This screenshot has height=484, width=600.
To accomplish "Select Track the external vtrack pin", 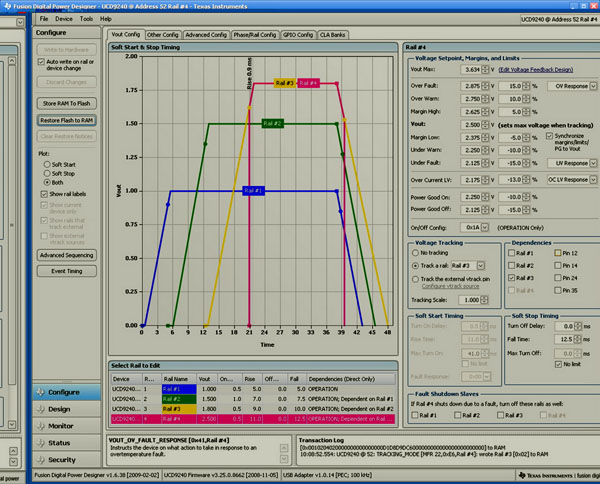I will coord(415,279).
